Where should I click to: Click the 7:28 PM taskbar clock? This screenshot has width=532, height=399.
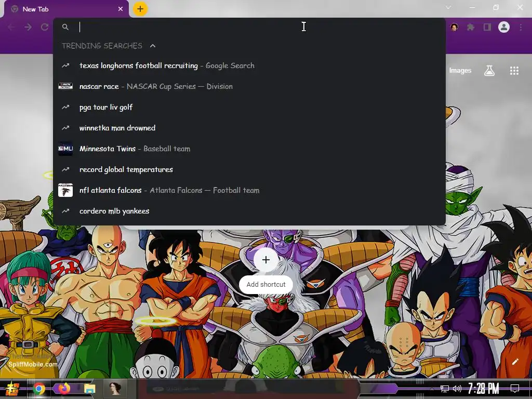pos(484,389)
